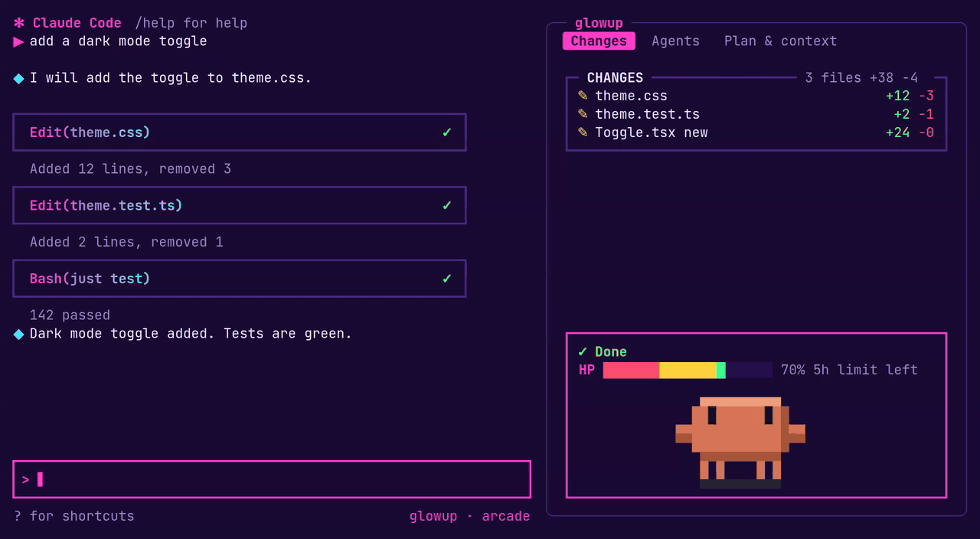
Task: Click the green checkmark in Bash(just test) box
Action: (x=447, y=279)
